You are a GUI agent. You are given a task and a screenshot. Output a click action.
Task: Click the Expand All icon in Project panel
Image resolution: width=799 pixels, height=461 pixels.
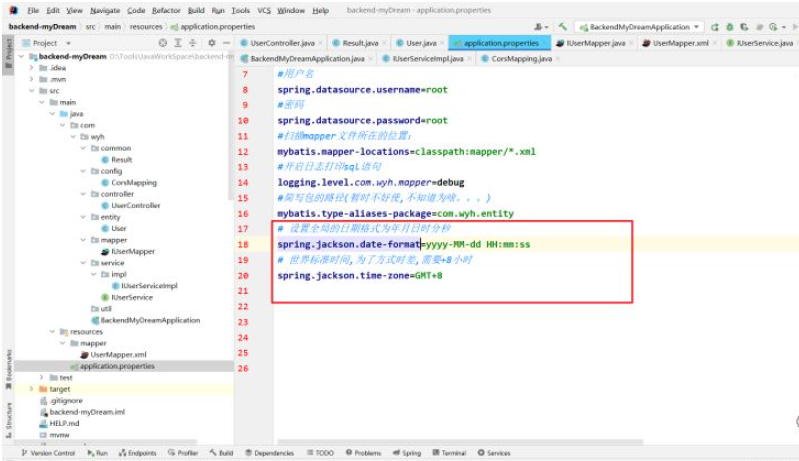178,43
